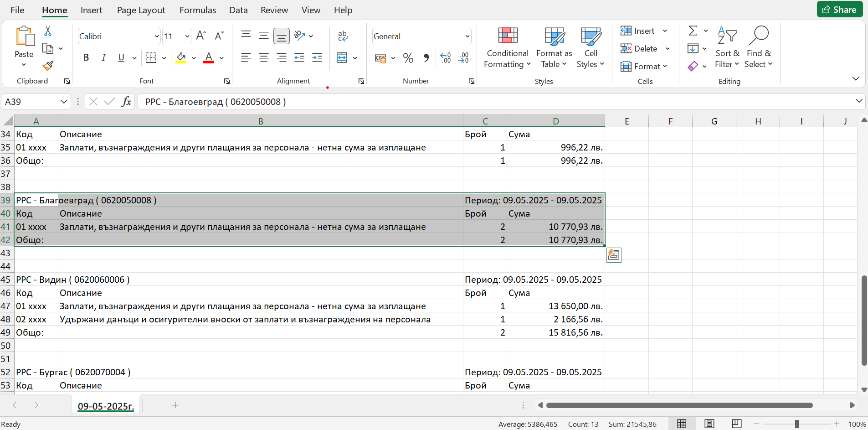This screenshot has width=868, height=430.
Task: Toggle Italic formatting
Action: pyautogui.click(x=103, y=57)
